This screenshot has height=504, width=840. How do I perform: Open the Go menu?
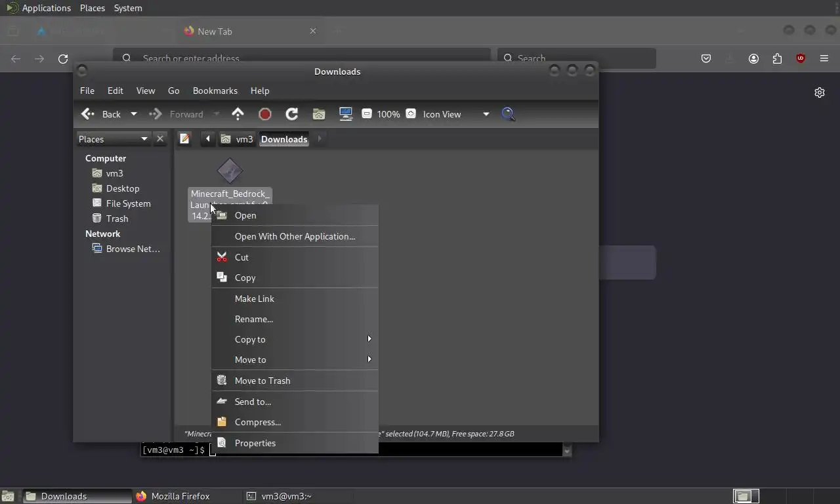173,91
